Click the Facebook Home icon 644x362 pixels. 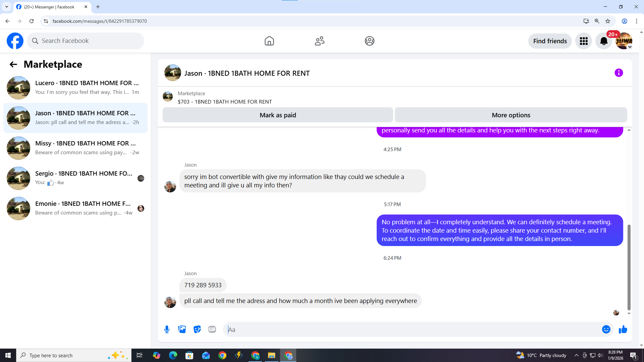coord(269,41)
